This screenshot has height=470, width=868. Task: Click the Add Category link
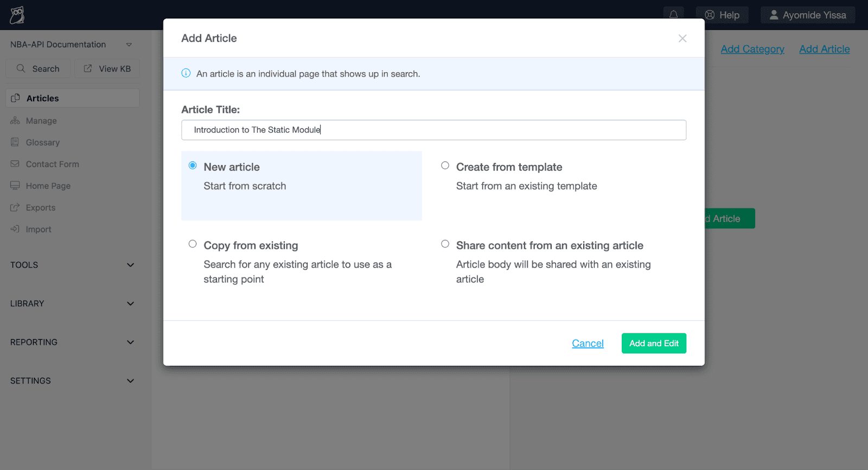coord(752,49)
